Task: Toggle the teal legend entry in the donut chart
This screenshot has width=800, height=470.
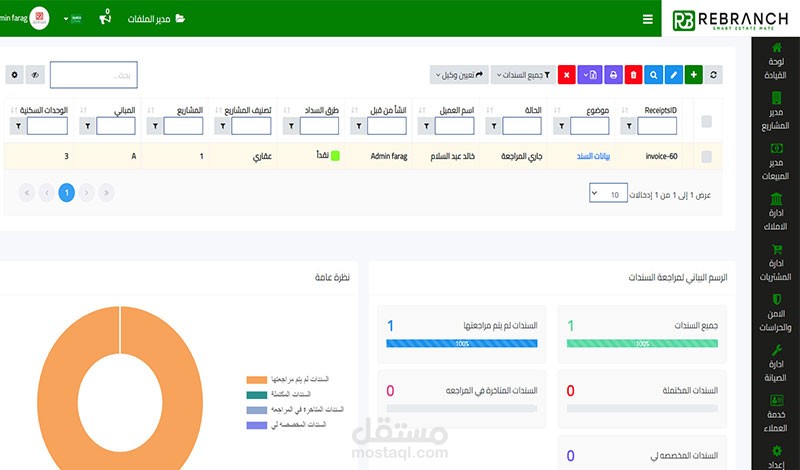Action: click(x=257, y=394)
